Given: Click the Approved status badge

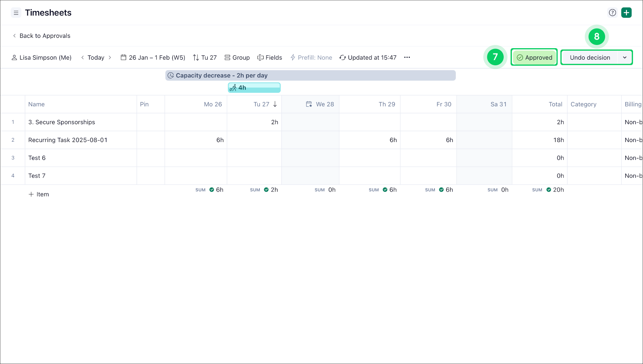Looking at the screenshot, I should 534,57.
